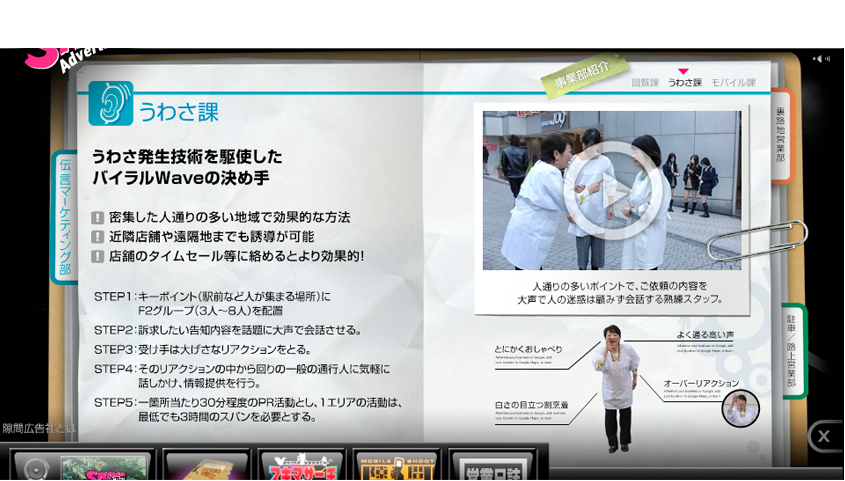The height and width of the screenshot is (481, 845).
Task: Toggle the sound speaker icon
Action: (x=821, y=59)
